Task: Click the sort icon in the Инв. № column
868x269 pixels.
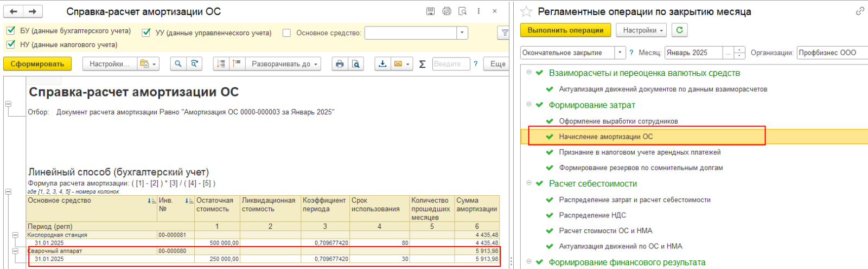Action: (x=189, y=201)
